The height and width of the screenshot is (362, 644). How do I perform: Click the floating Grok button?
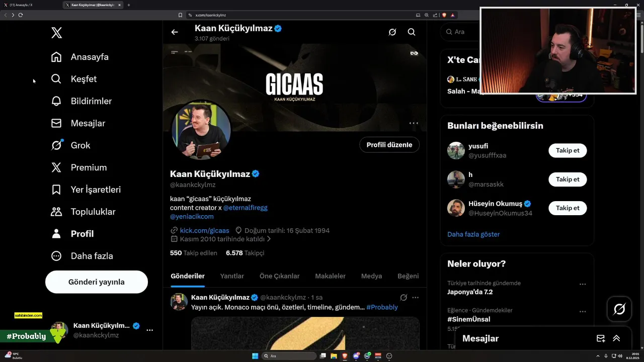tap(619, 309)
